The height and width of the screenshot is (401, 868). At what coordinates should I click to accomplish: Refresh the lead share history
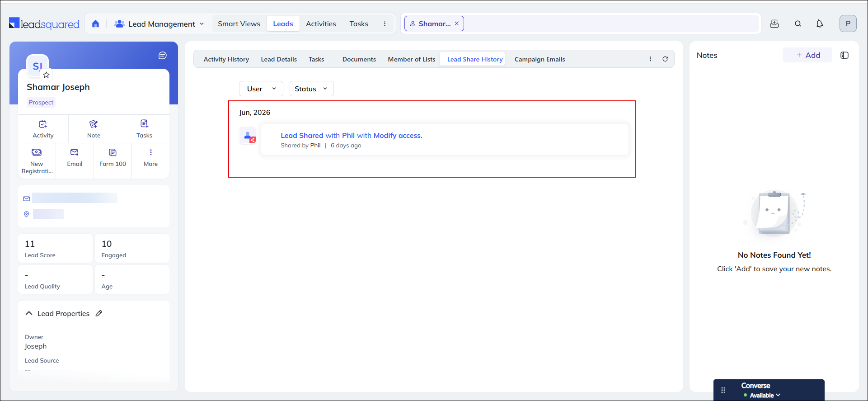click(x=665, y=59)
